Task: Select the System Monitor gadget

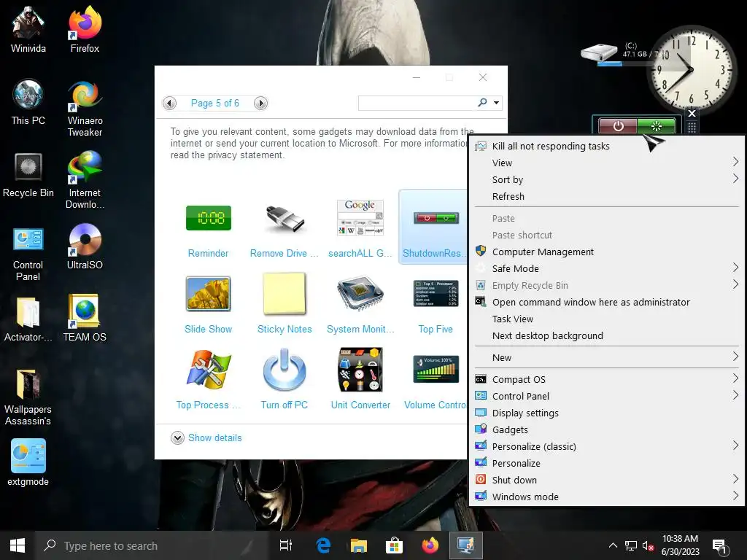Action: click(360, 305)
